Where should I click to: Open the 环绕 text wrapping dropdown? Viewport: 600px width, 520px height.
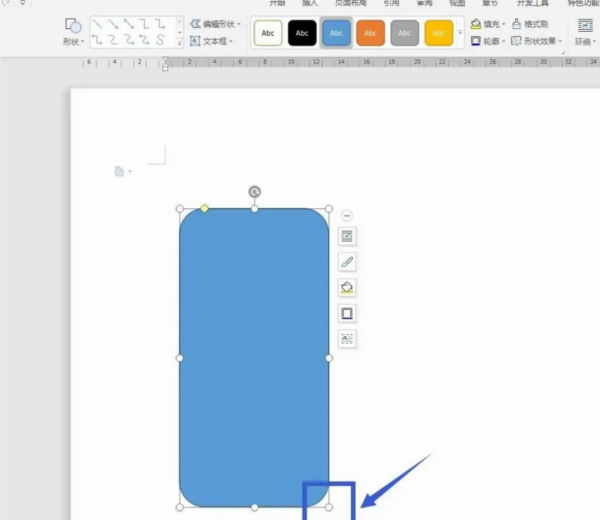[585, 32]
